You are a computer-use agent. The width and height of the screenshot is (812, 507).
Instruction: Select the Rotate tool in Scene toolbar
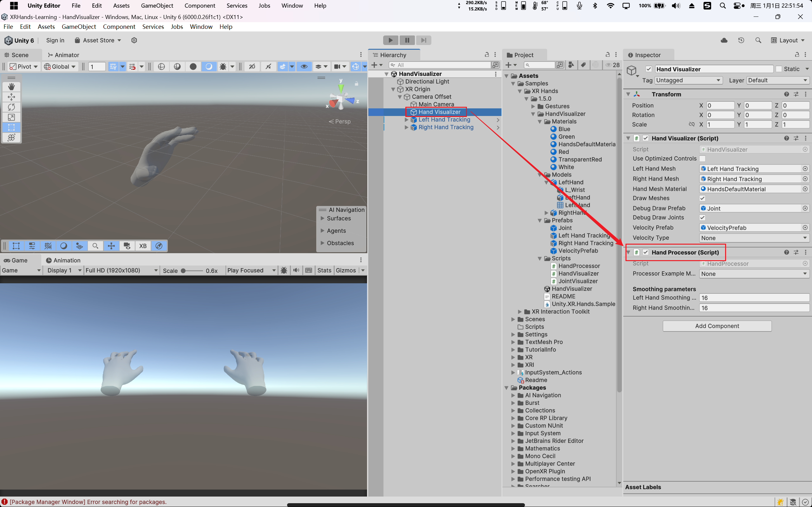11,107
